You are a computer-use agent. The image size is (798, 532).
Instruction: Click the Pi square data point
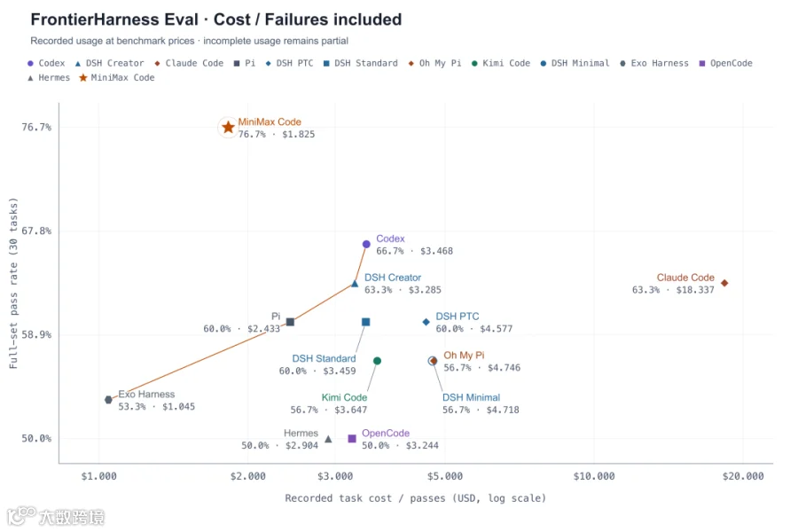point(290,322)
